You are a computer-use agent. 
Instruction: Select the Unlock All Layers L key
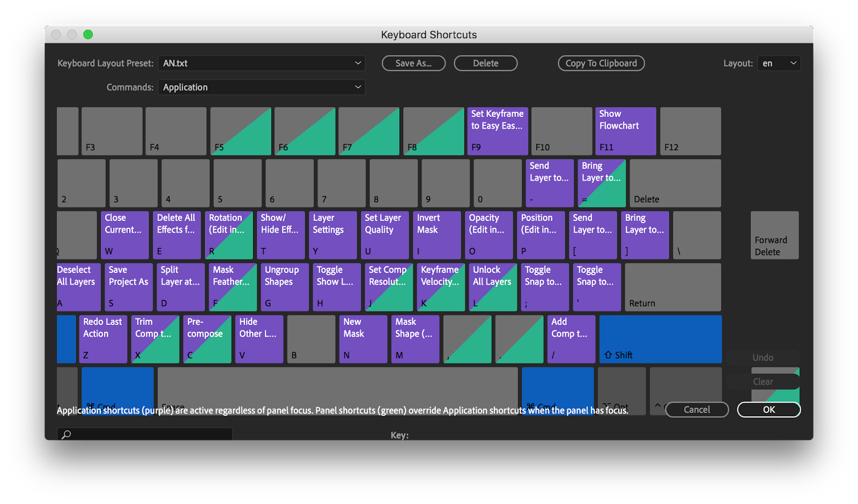492,287
